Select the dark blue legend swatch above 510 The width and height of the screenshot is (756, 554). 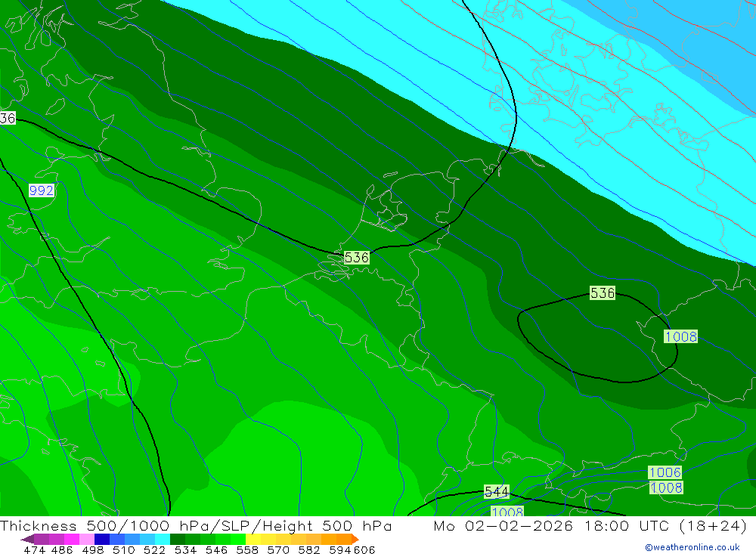102,539
